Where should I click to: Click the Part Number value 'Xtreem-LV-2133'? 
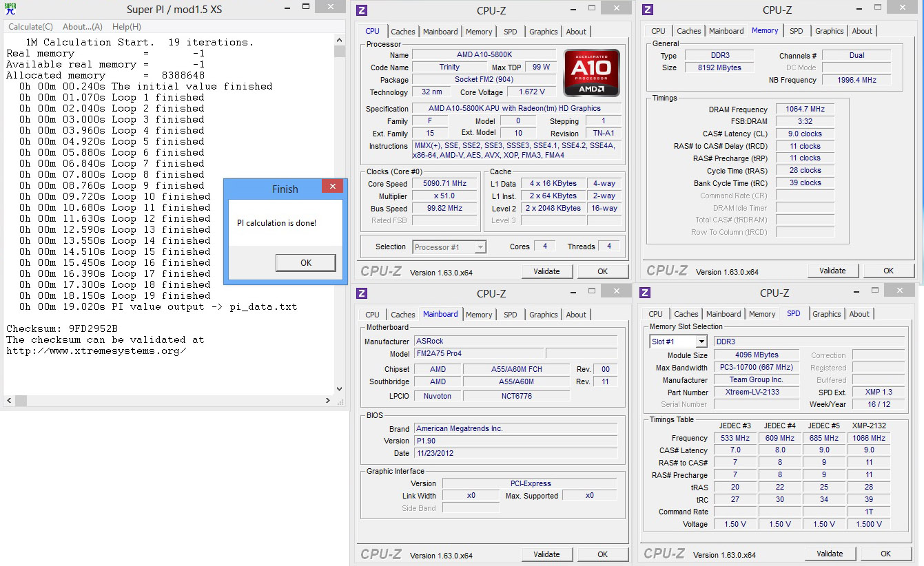756,392
